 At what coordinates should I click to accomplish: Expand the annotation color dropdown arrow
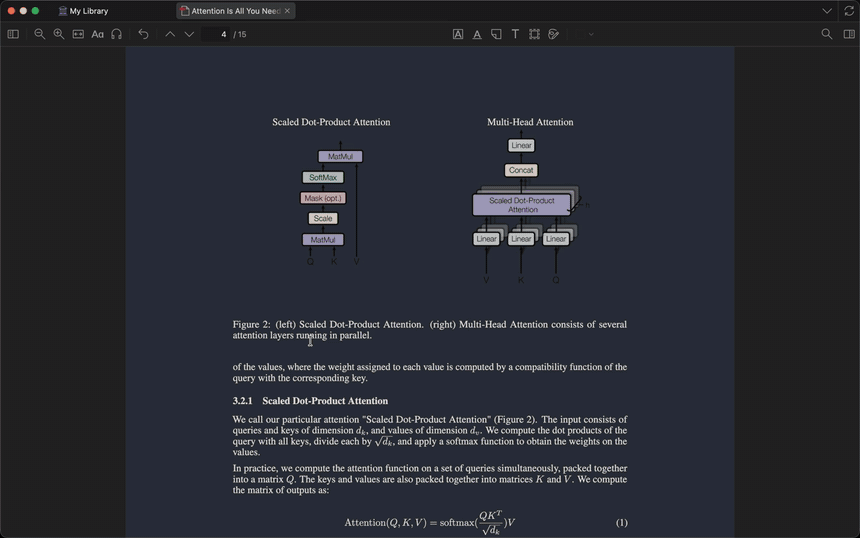point(591,34)
